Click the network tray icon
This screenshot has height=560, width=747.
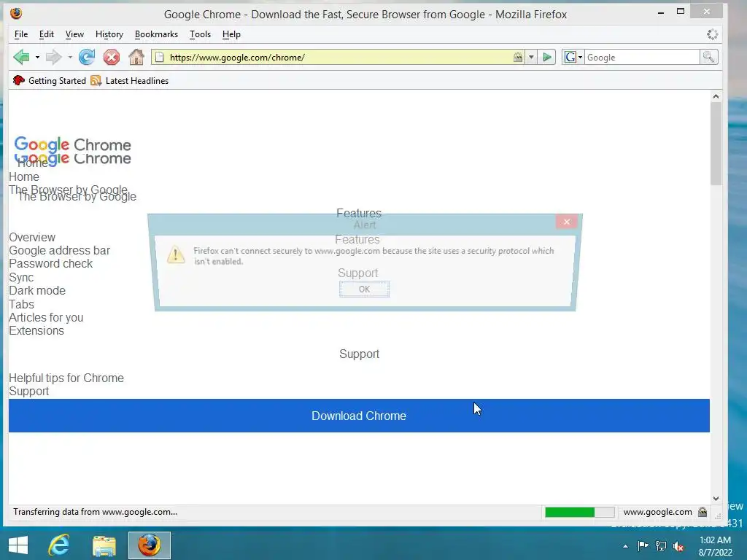pos(661,545)
